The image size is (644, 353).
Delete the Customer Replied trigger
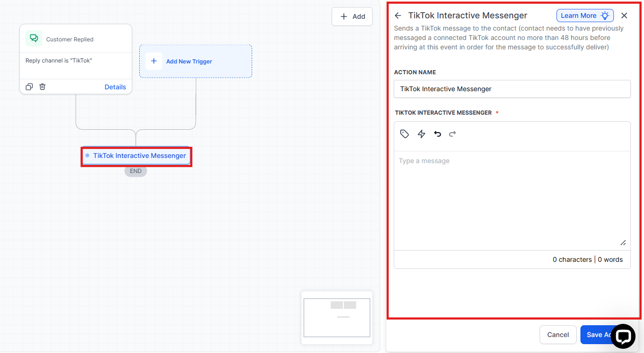tap(42, 87)
